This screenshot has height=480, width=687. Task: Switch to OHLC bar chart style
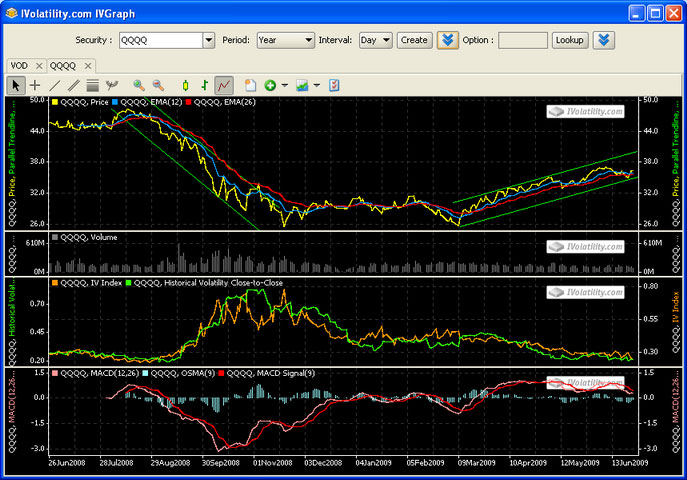(x=205, y=85)
